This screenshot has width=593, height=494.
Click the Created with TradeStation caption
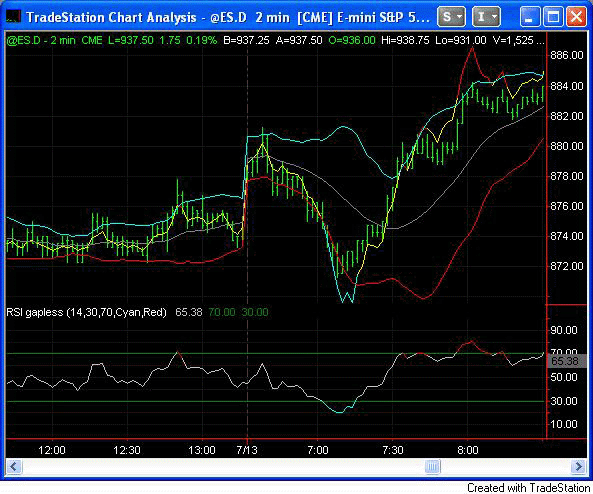click(528, 488)
